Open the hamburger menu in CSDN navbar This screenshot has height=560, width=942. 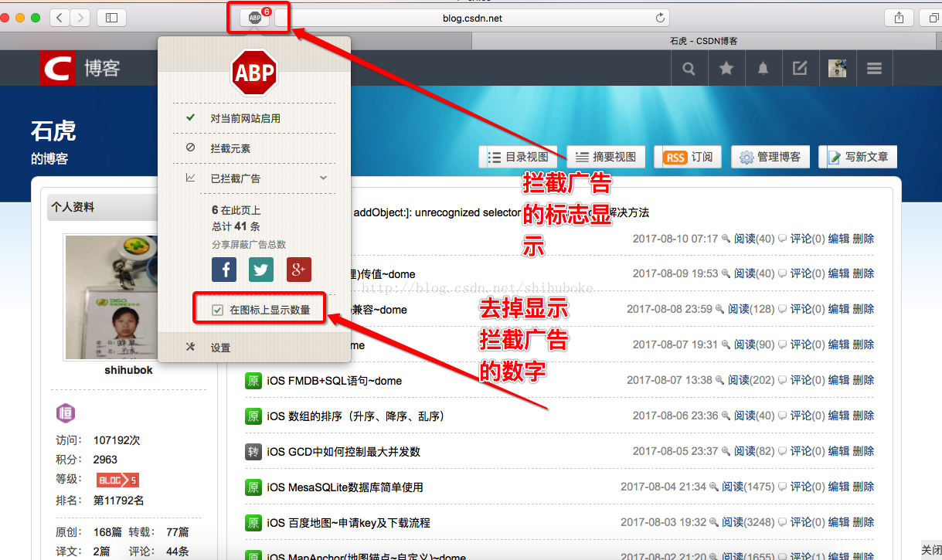click(874, 68)
